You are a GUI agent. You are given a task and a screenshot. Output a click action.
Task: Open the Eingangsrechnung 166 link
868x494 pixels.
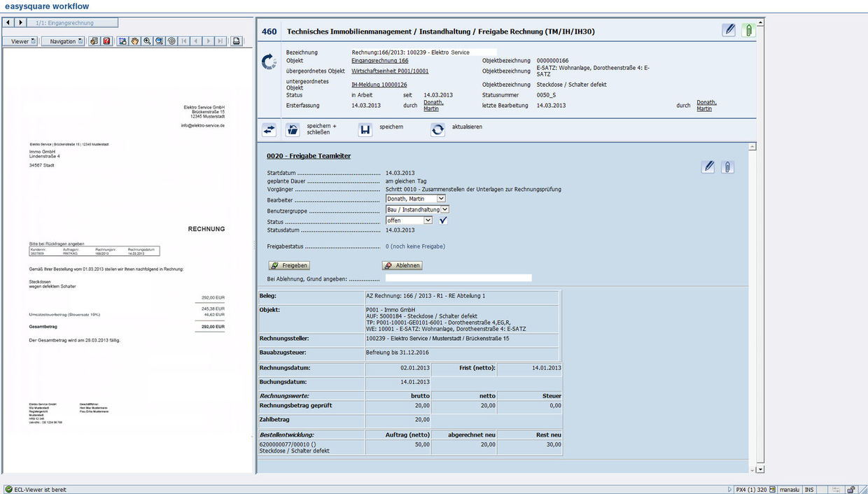pos(379,61)
